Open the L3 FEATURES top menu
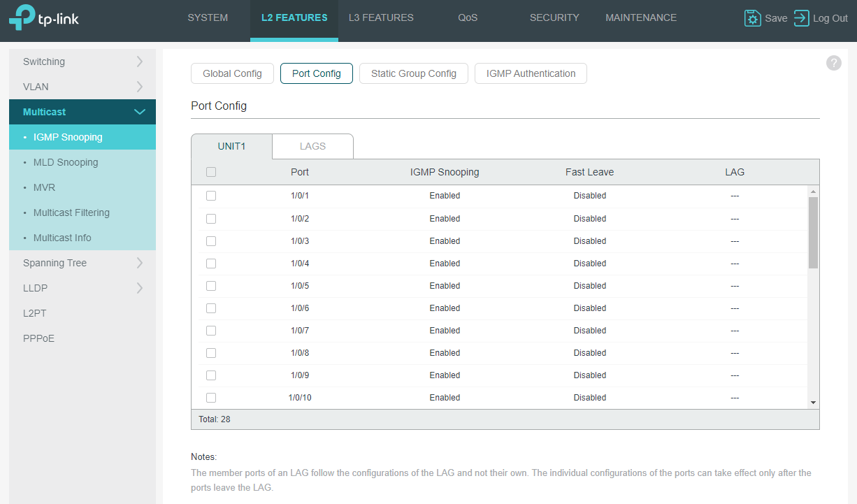 click(x=381, y=18)
